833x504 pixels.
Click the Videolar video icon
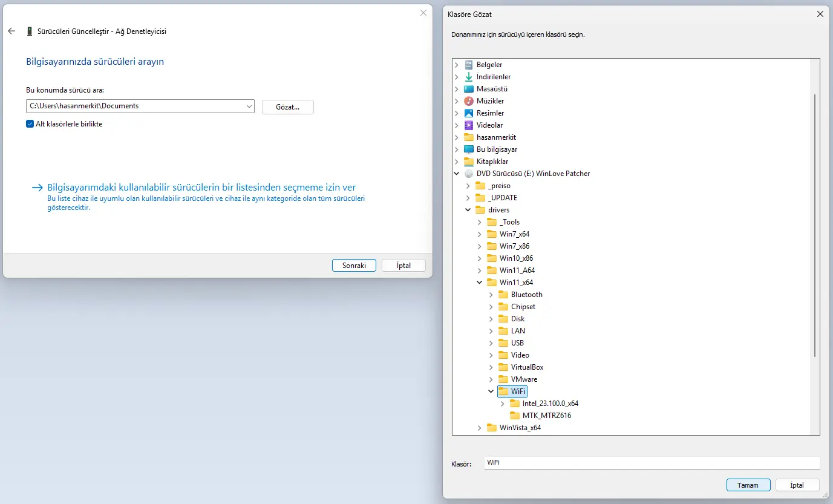469,125
